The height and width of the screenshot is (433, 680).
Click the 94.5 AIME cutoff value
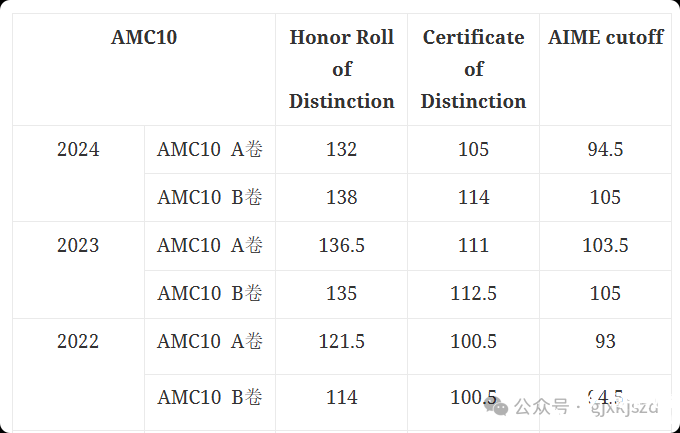[605, 150]
